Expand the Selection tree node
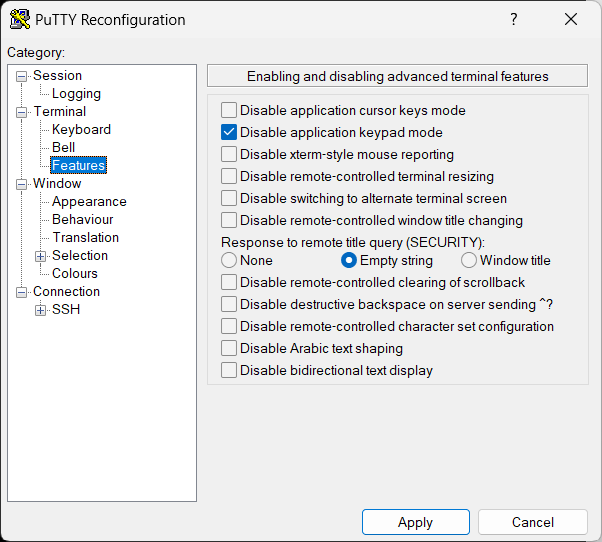The image size is (602, 542). 40,256
